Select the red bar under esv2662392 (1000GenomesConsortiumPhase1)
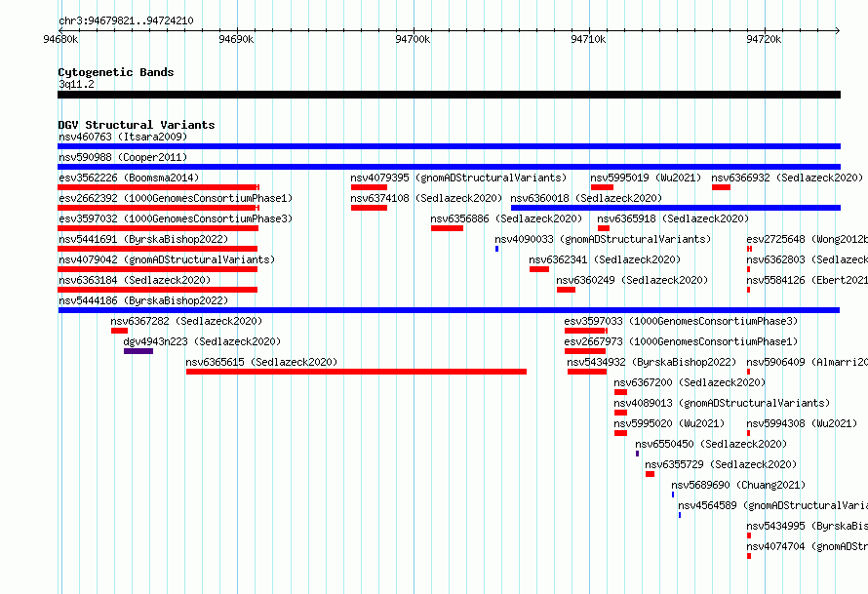This screenshot has height=594, width=868. [x=158, y=208]
